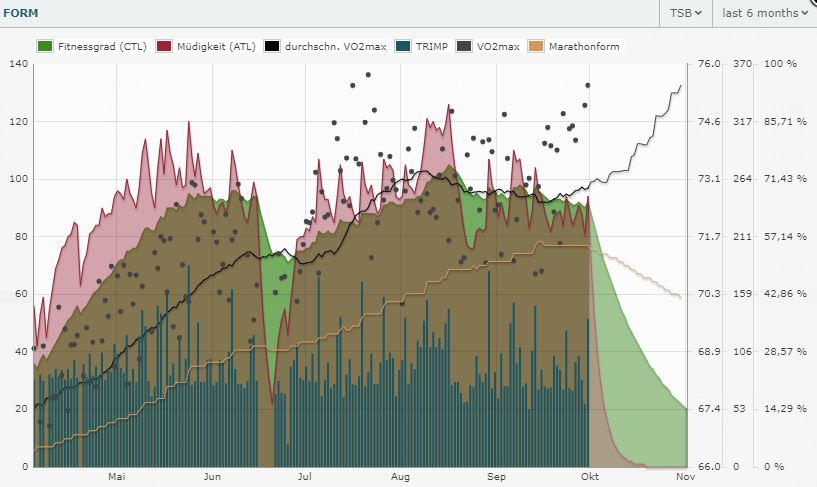Click the 140 value on left axis
The image size is (817, 487).
pyautogui.click(x=19, y=64)
